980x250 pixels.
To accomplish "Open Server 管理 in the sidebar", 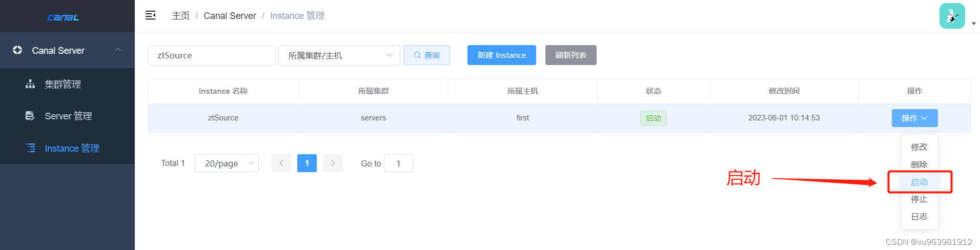I will pyautogui.click(x=67, y=116).
